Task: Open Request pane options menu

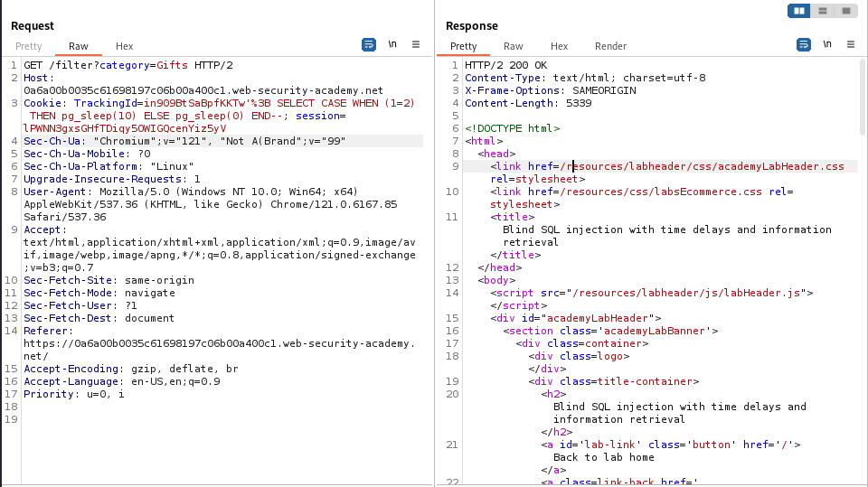Action: pos(416,44)
